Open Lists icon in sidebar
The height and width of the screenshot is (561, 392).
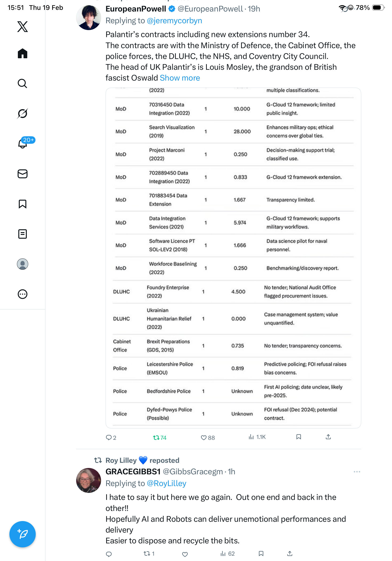[23, 234]
